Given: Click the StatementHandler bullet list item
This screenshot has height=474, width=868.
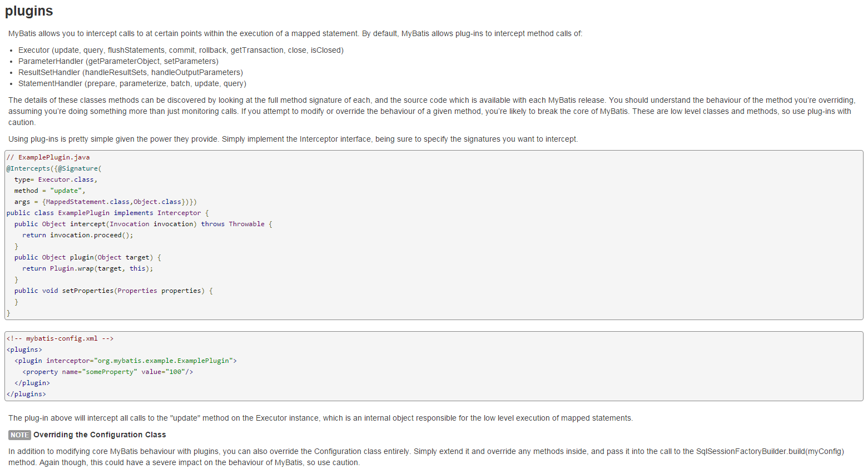Looking at the screenshot, I should [x=132, y=84].
